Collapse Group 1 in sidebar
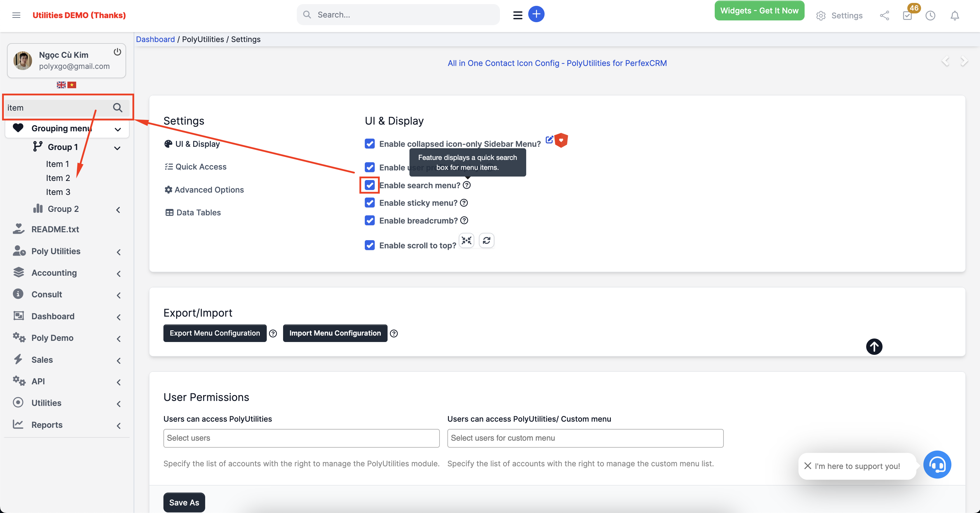The image size is (980, 513). 117,148
